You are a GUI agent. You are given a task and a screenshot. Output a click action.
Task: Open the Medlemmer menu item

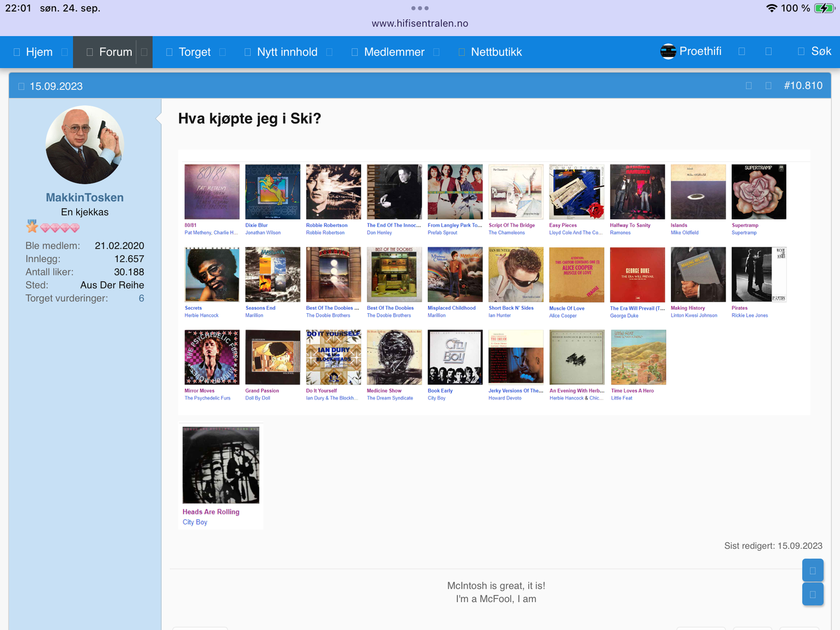[x=394, y=52]
